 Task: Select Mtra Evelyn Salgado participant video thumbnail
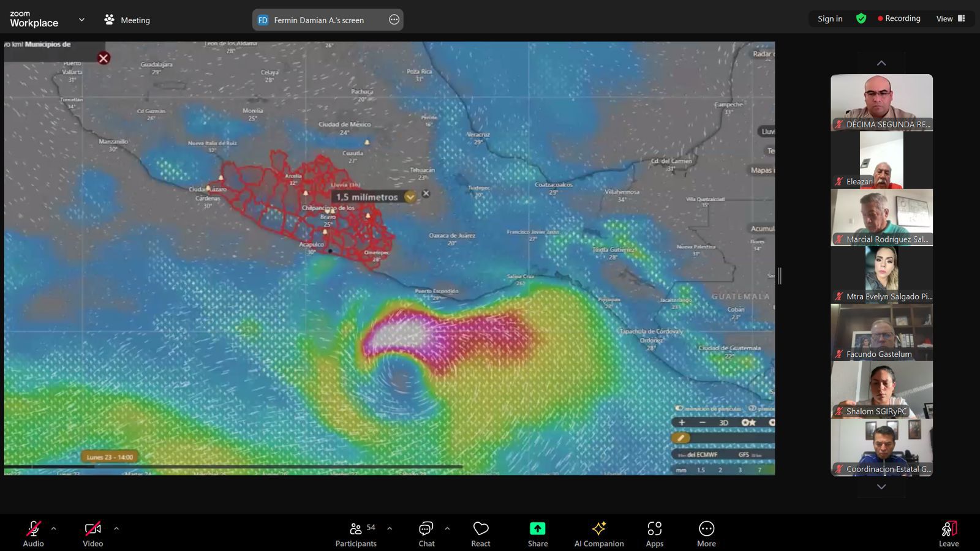point(881,274)
